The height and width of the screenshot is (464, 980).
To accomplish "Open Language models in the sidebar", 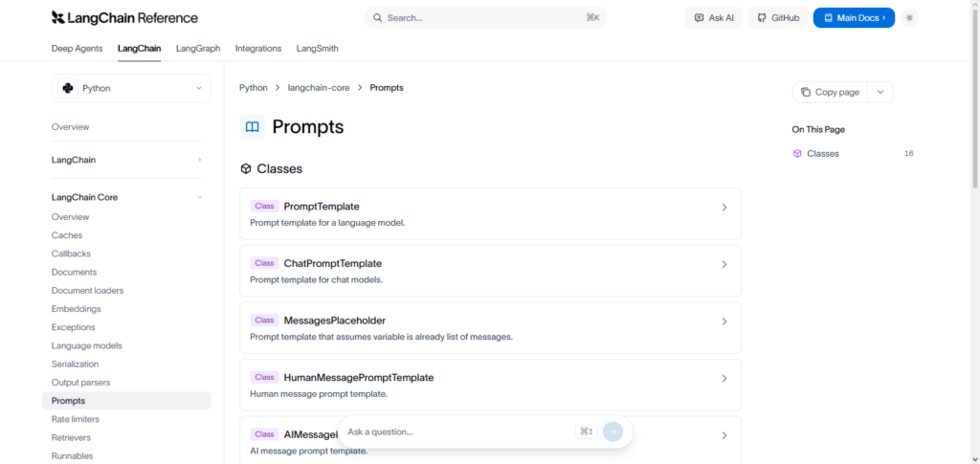I will [x=87, y=345].
